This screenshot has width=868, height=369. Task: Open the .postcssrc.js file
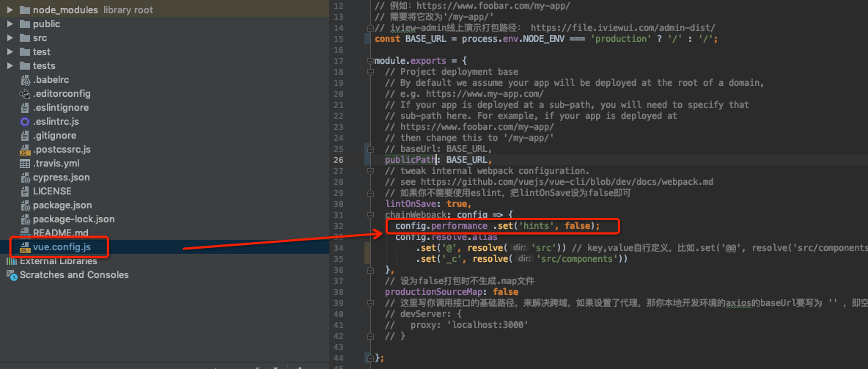point(62,150)
